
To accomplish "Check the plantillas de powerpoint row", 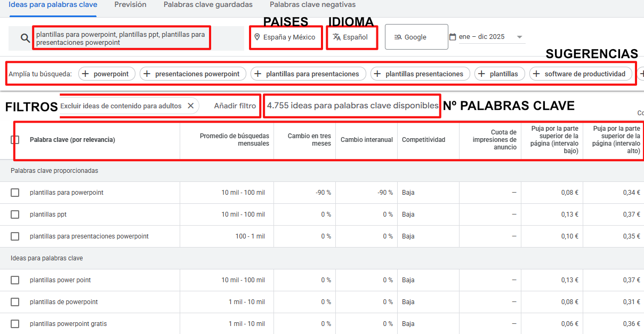I will tap(15, 302).
